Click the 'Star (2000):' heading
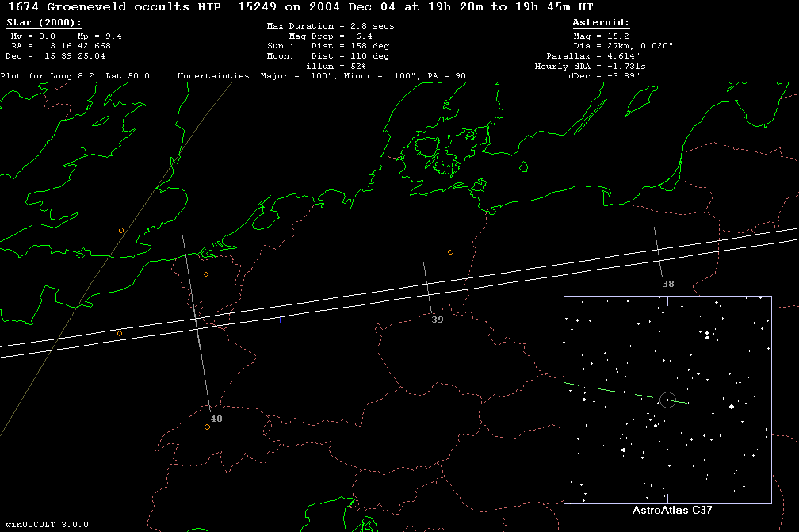The height and width of the screenshot is (532, 799). coord(44,23)
